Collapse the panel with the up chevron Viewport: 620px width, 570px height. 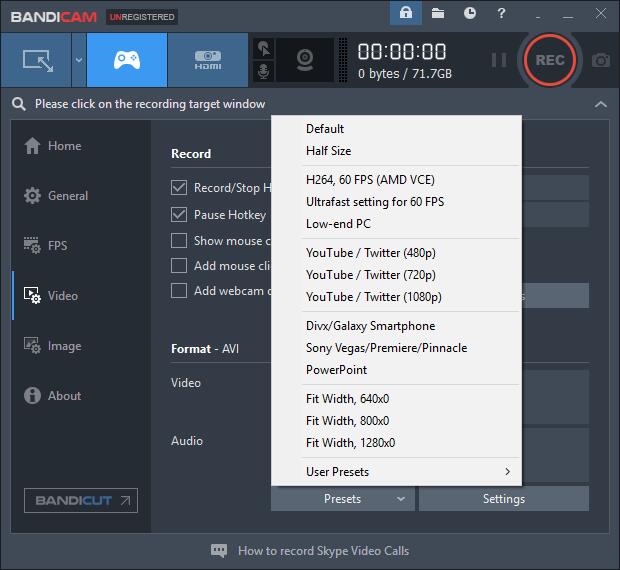coord(601,104)
